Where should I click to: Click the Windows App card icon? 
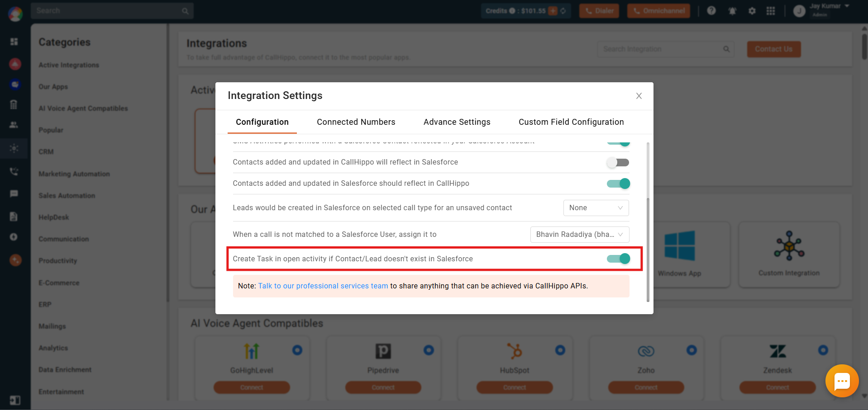[679, 246]
